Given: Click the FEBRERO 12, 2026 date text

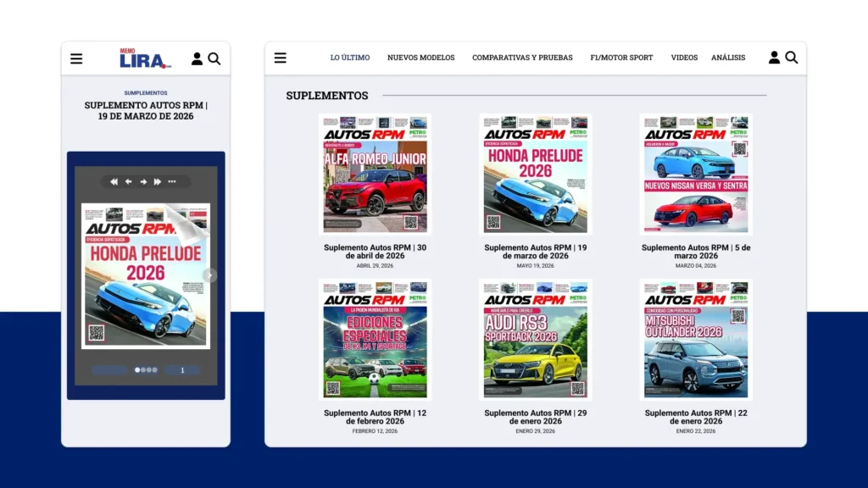Looking at the screenshot, I should point(375,431).
